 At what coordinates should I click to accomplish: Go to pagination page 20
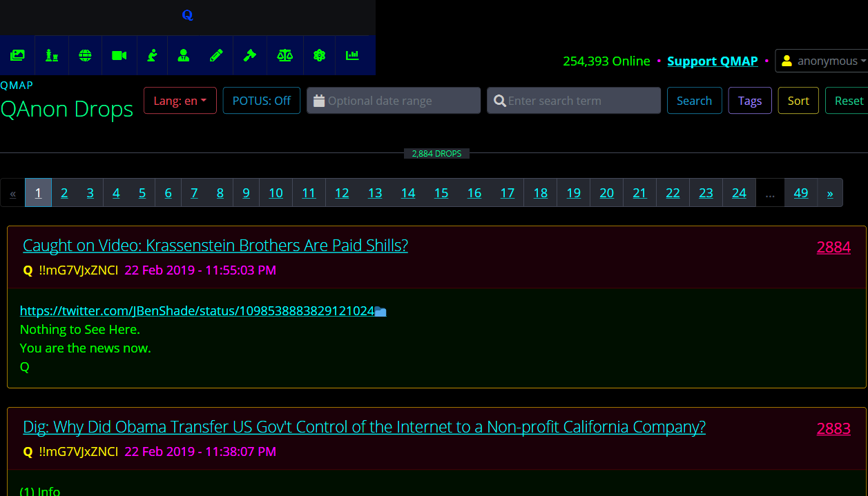point(607,192)
